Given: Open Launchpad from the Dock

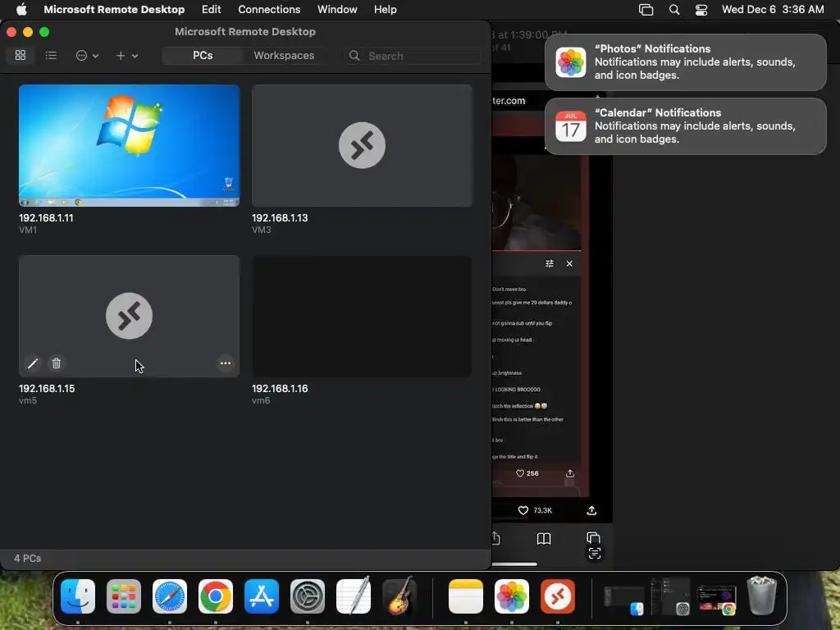Looking at the screenshot, I should [124, 596].
